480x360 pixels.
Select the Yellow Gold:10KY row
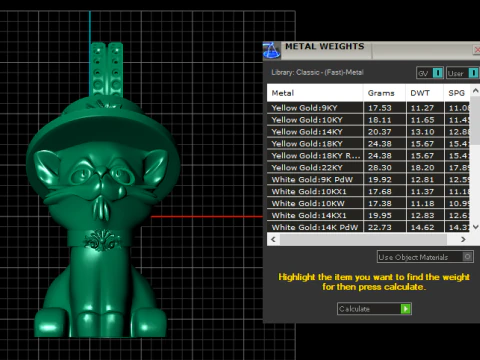pyautogui.click(x=369, y=120)
